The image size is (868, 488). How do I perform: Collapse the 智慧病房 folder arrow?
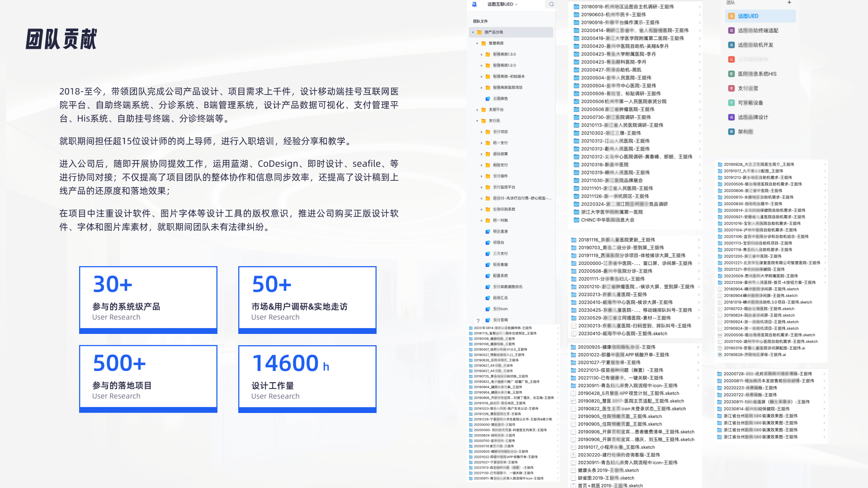tap(477, 43)
